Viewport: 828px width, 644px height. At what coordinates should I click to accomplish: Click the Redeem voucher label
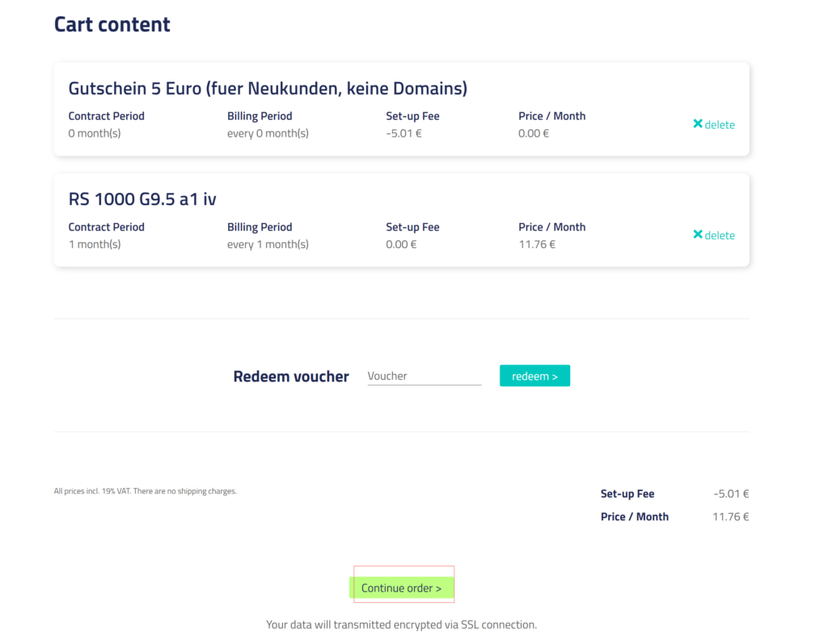291,377
